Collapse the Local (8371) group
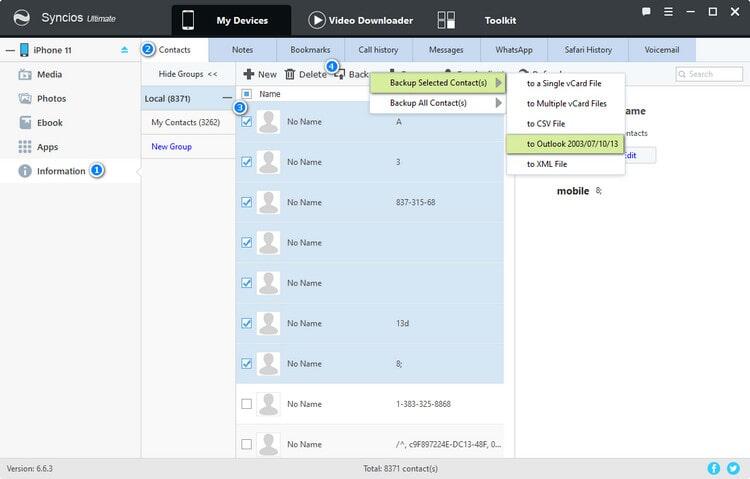This screenshot has width=750, height=479. [227, 98]
